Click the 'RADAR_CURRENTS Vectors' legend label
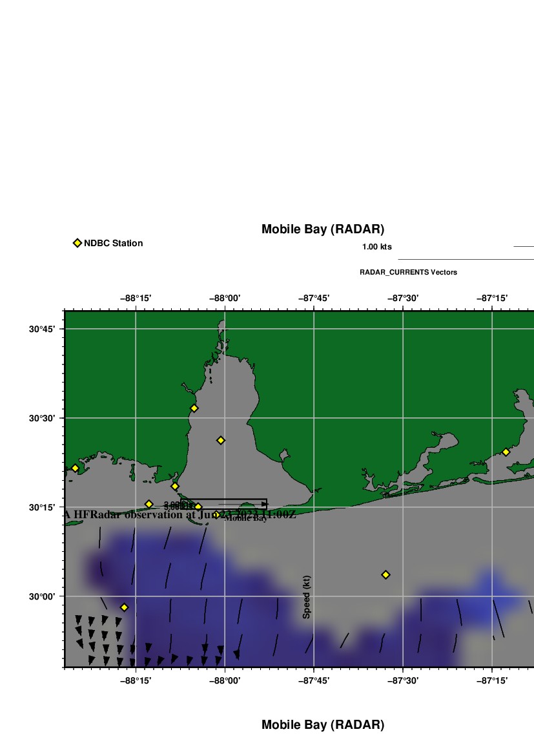 408,272
